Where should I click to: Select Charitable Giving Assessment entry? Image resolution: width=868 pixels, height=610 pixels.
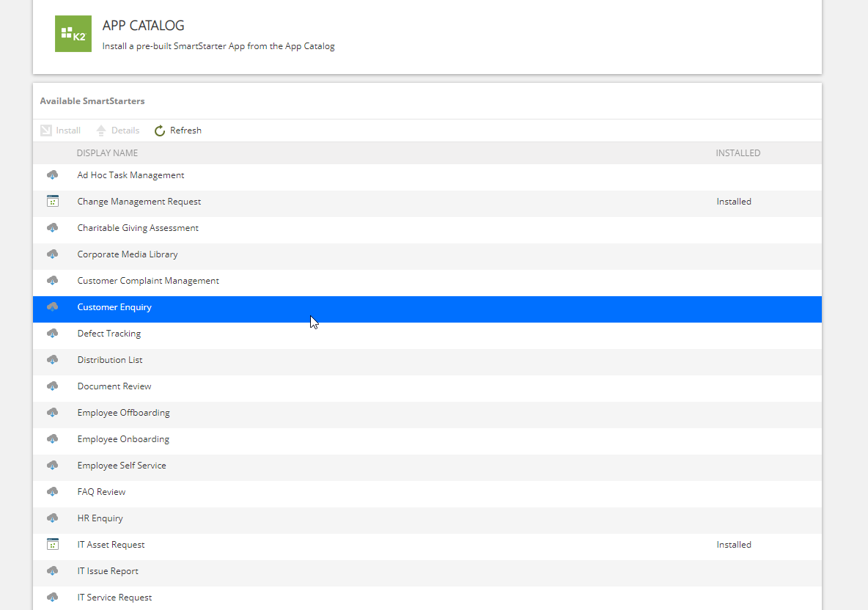427,230
